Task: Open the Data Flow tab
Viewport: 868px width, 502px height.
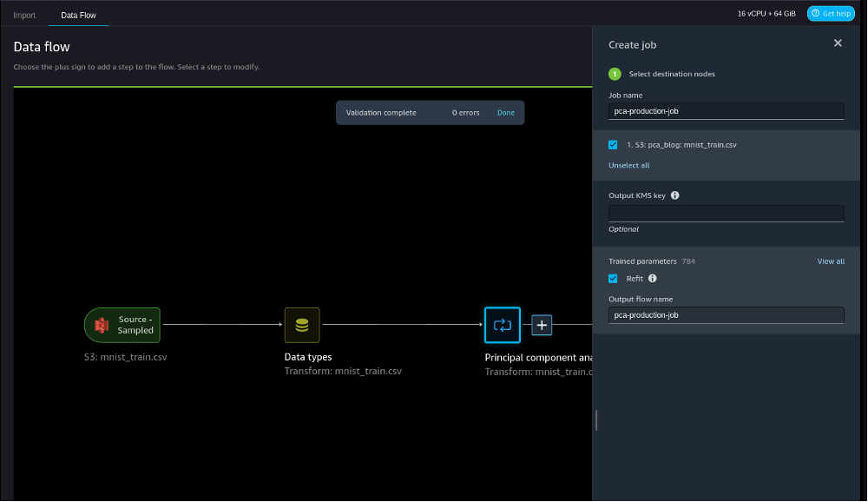Action: click(x=78, y=15)
